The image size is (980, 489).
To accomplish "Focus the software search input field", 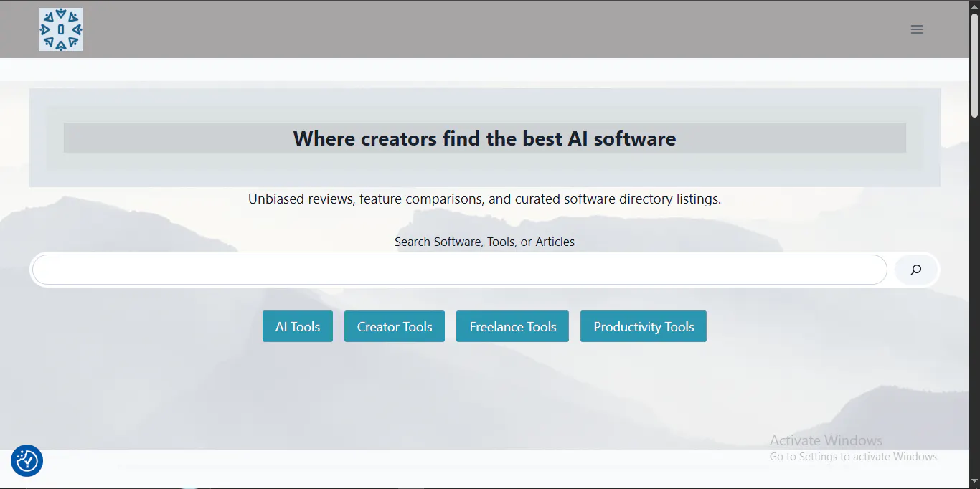I will [x=460, y=270].
